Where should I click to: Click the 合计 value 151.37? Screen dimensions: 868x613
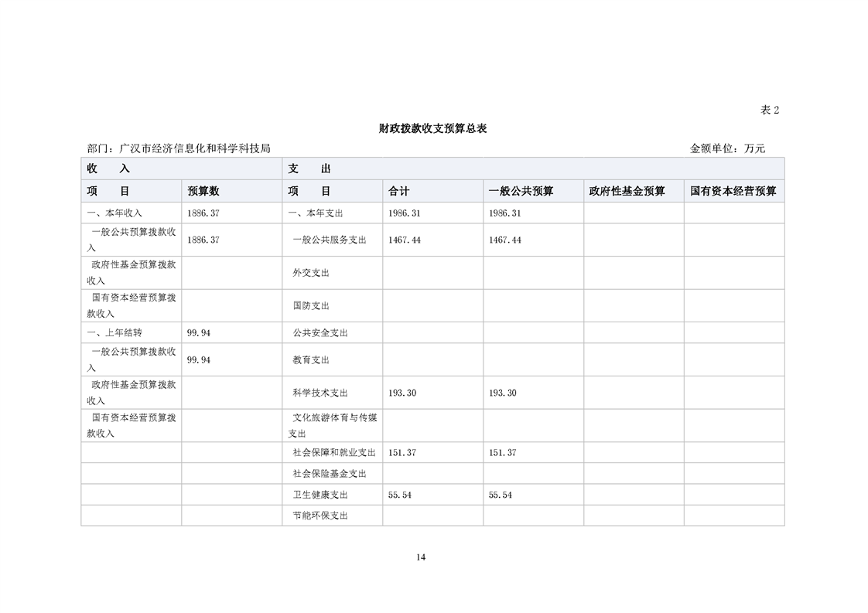402,452
